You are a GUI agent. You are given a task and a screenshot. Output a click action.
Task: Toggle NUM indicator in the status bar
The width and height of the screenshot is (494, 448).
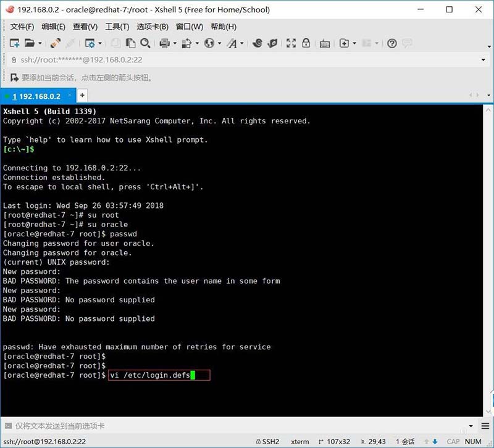point(473,442)
